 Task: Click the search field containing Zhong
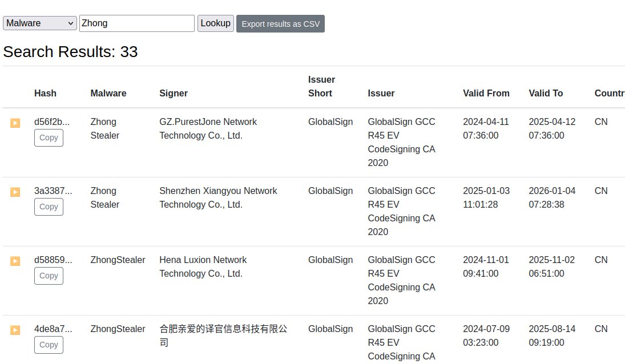137,23
